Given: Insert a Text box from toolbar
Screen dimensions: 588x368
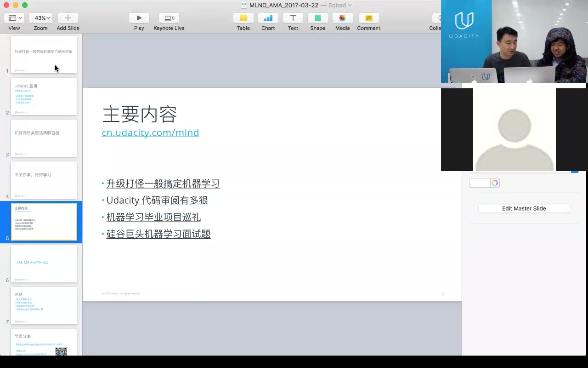Looking at the screenshot, I should pyautogui.click(x=293, y=18).
